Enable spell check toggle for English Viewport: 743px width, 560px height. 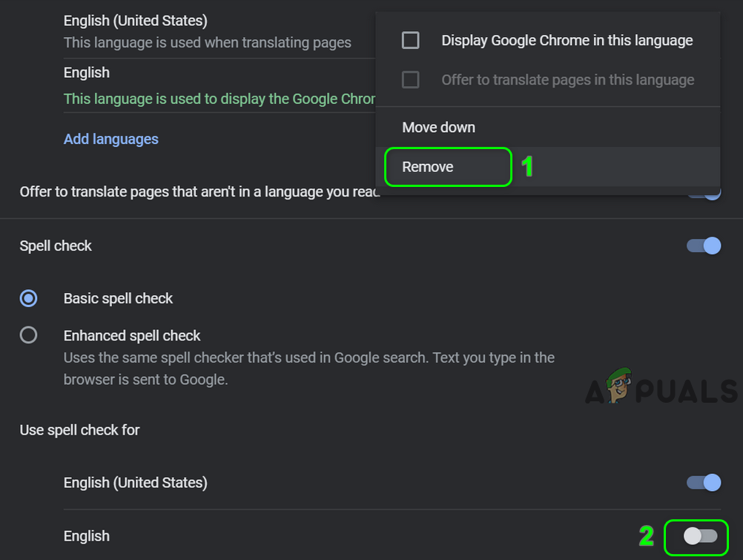[x=700, y=536]
